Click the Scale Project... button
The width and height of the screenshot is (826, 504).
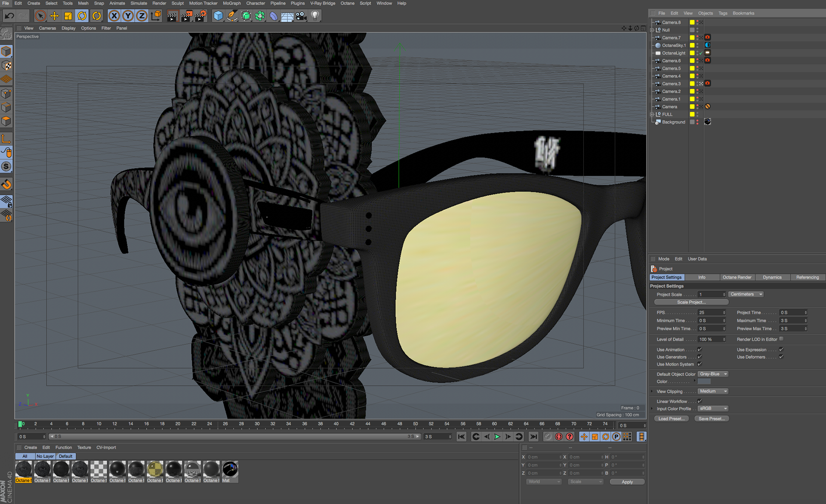[x=691, y=302]
